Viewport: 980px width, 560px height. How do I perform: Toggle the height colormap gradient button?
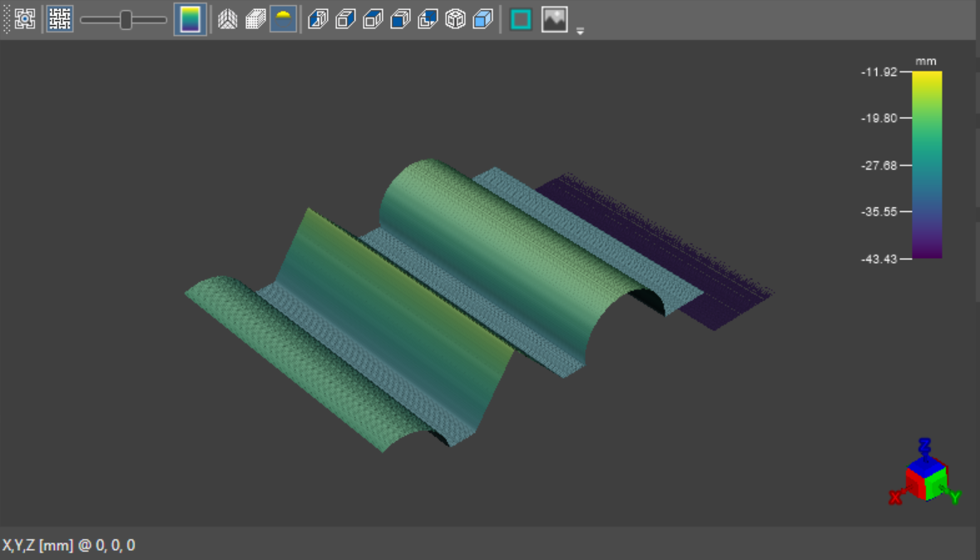[x=190, y=19]
